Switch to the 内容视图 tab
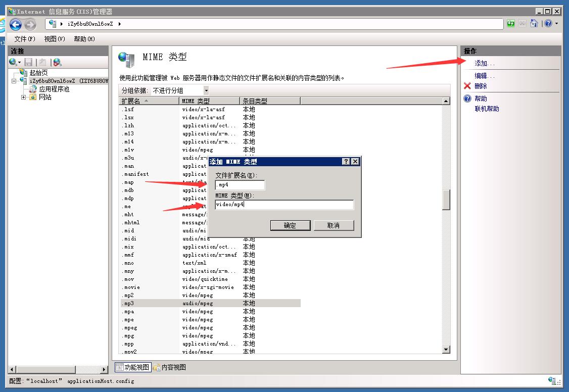The image size is (569, 392). coord(170,367)
